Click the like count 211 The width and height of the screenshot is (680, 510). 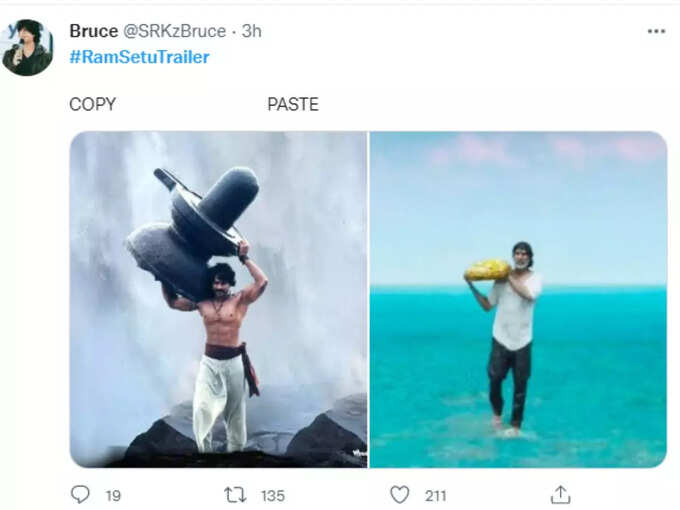click(x=435, y=496)
